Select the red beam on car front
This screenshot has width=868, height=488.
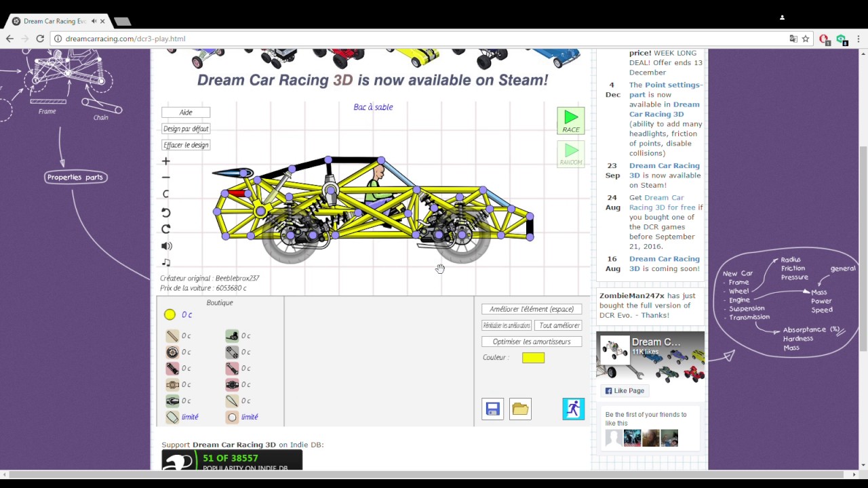[x=237, y=193]
